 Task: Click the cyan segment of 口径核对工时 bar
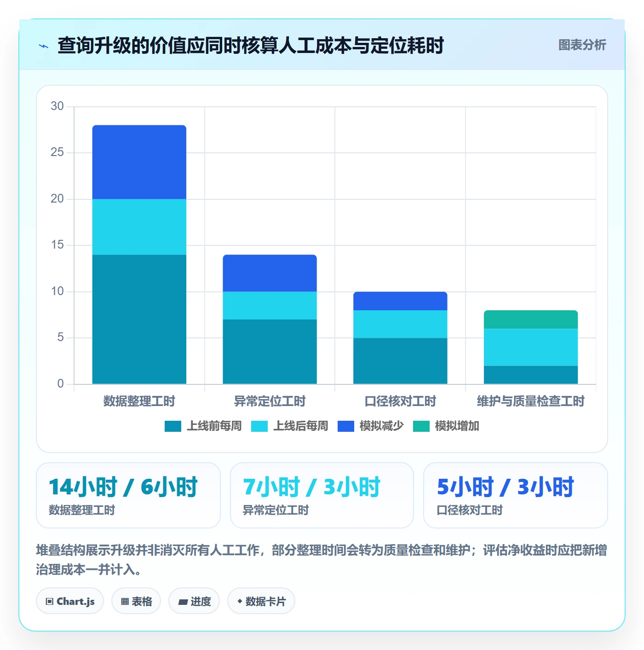click(x=400, y=324)
